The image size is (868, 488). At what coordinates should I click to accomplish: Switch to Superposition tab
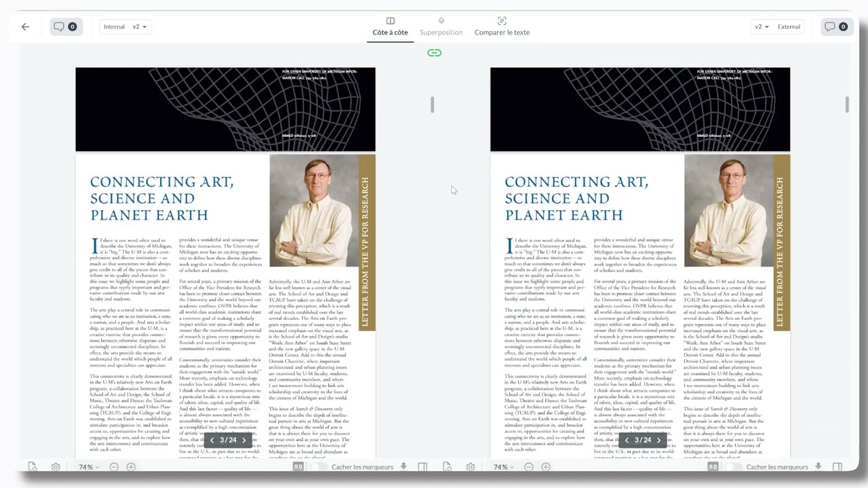pyautogui.click(x=441, y=27)
